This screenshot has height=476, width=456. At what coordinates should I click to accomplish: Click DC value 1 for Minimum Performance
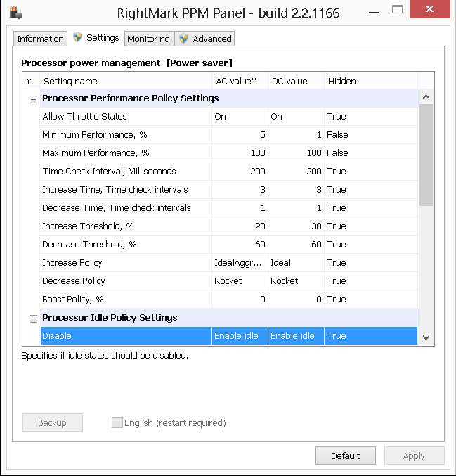click(296, 135)
